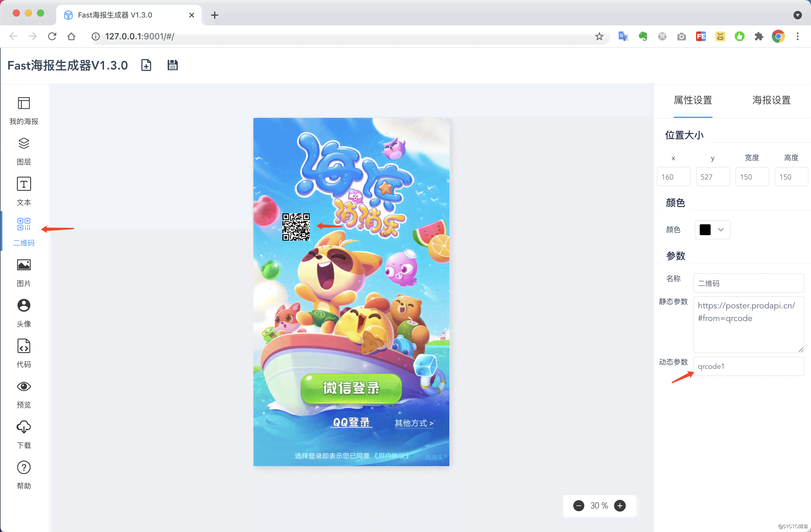Open the 图层 (Layers) panel
This screenshot has width=811, height=532.
pyautogui.click(x=23, y=151)
